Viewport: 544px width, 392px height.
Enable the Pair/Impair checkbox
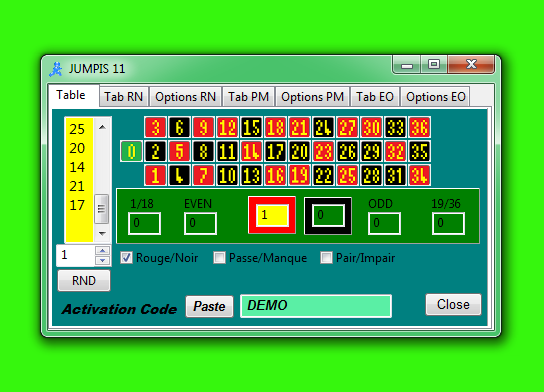pyautogui.click(x=326, y=258)
